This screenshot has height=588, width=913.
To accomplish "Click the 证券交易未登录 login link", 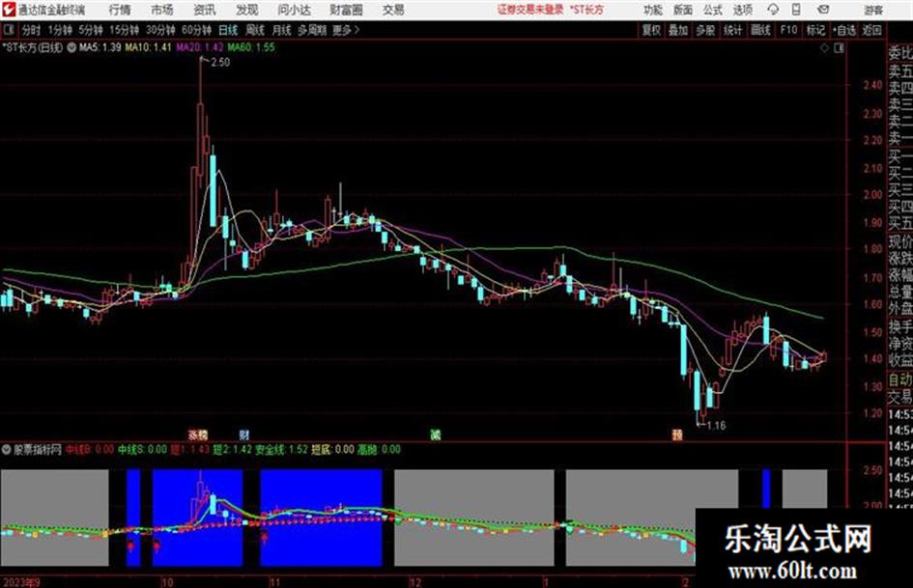I will point(530,10).
